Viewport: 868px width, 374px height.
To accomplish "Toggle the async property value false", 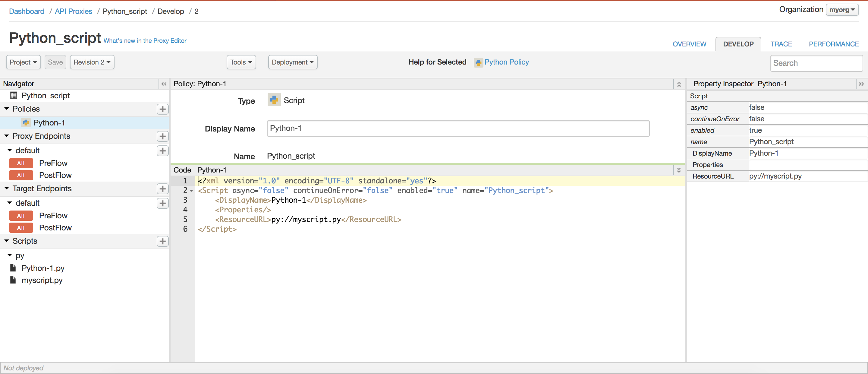I will [x=754, y=107].
